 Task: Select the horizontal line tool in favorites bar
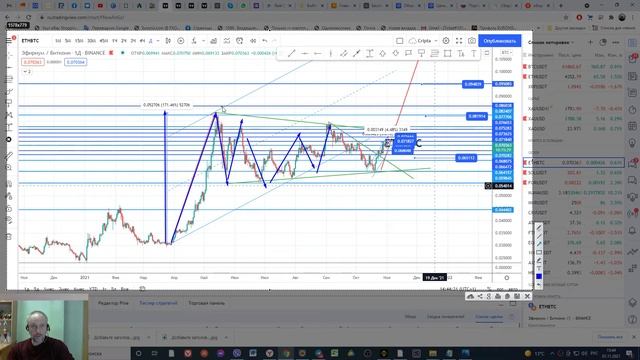click(x=304, y=53)
